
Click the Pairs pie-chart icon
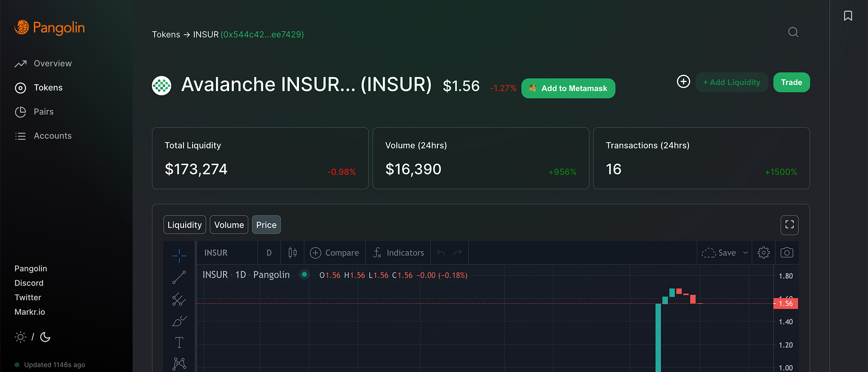(x=20, y=112)
